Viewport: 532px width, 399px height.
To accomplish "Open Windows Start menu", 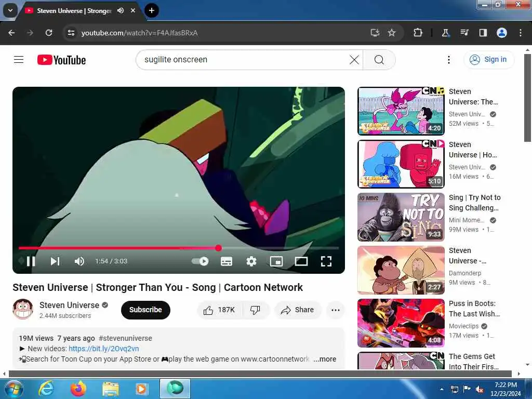I will tap(13, 389).
